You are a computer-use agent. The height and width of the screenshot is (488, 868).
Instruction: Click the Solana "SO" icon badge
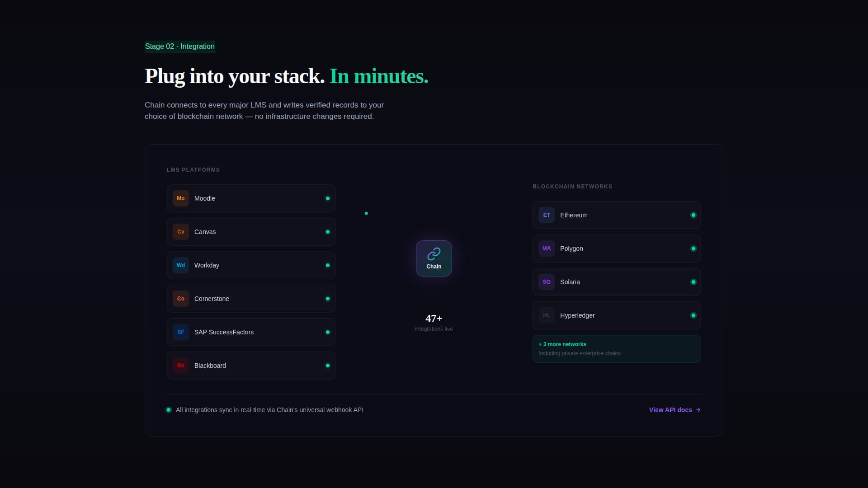pos(547,282)
